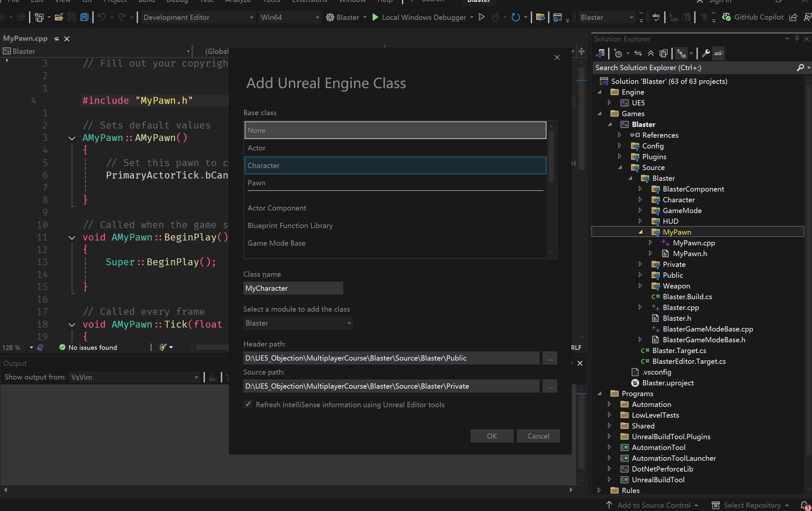Click the Show All Files icon
Screen dimensions: 812x511
tap(663, 53)
